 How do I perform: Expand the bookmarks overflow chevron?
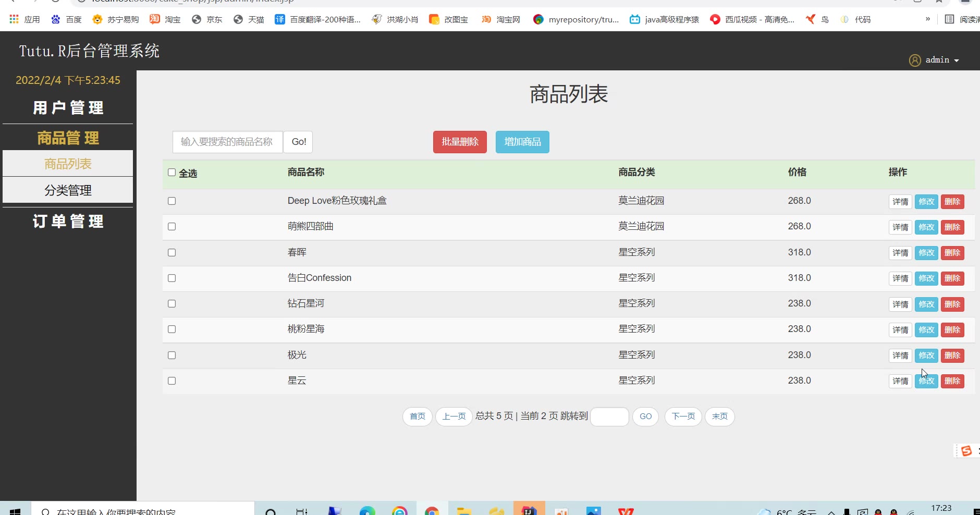(x=928, y=19)
